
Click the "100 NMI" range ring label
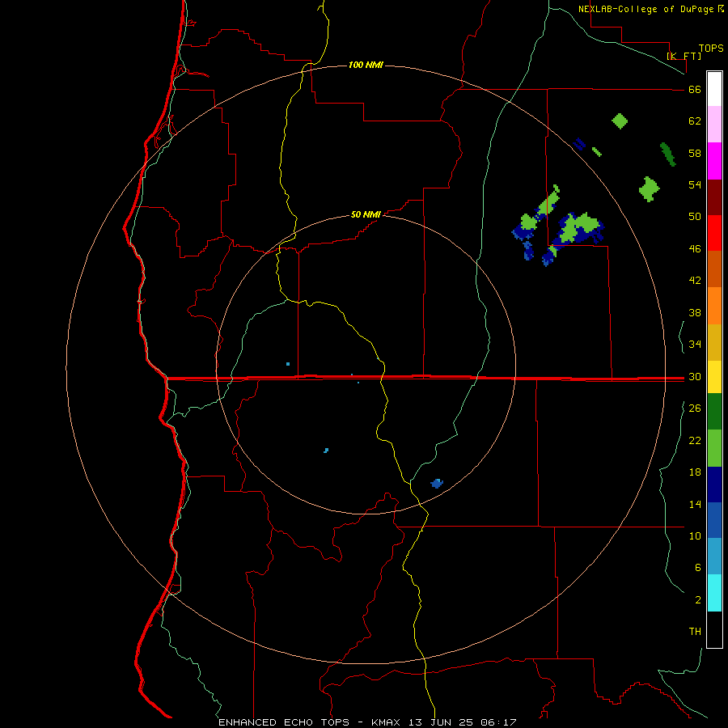click(366, 65)
